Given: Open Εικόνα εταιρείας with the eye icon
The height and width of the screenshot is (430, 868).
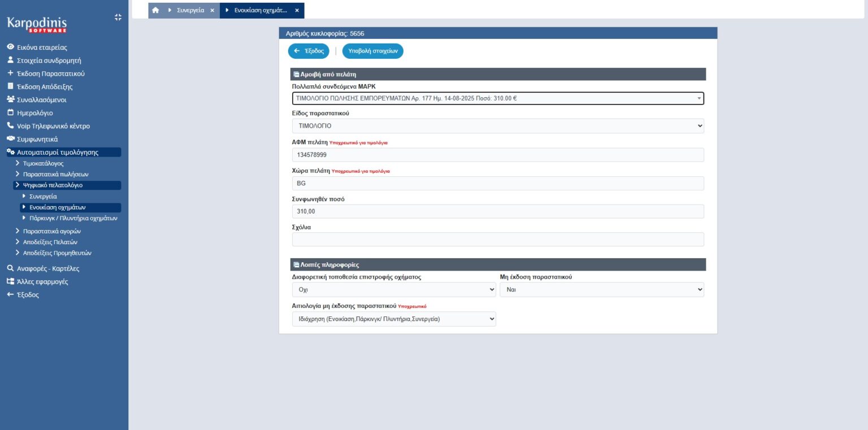Looking at the screenshot, I should (42, 47).
